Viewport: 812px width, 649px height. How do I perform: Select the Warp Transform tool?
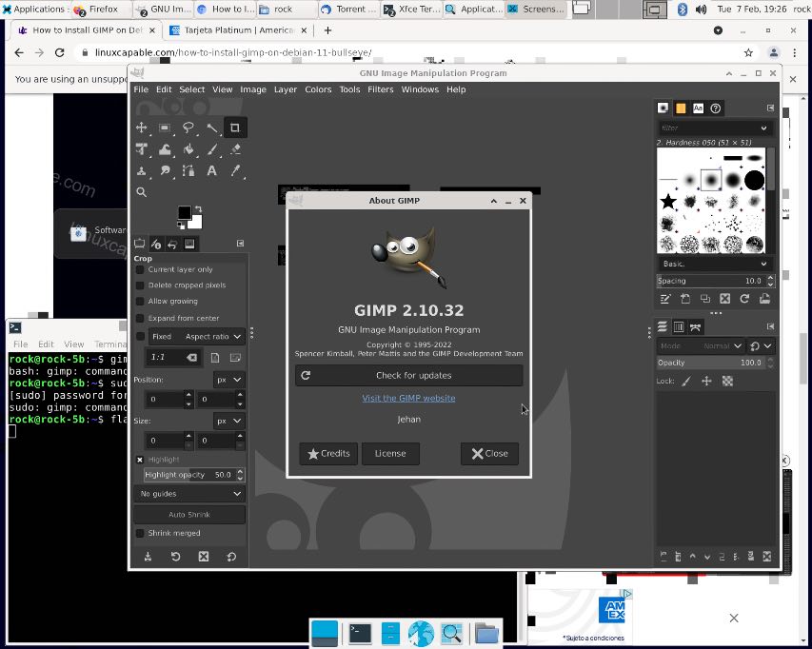[x=165, y=149]
